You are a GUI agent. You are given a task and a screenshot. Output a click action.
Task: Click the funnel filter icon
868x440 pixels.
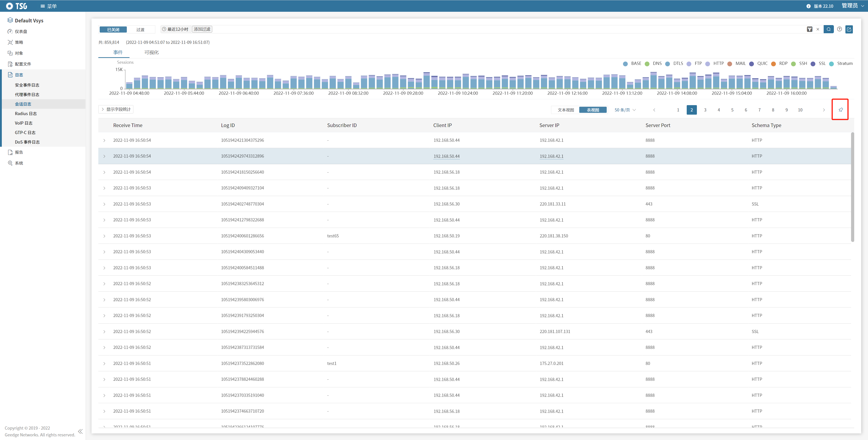tap(809, 29)
